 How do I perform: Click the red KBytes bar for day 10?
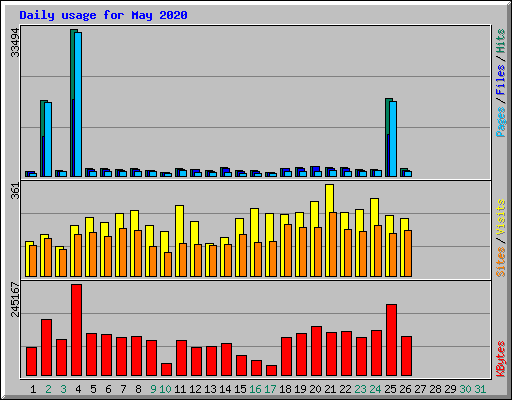pyautogui.click(x=166, y=370)
